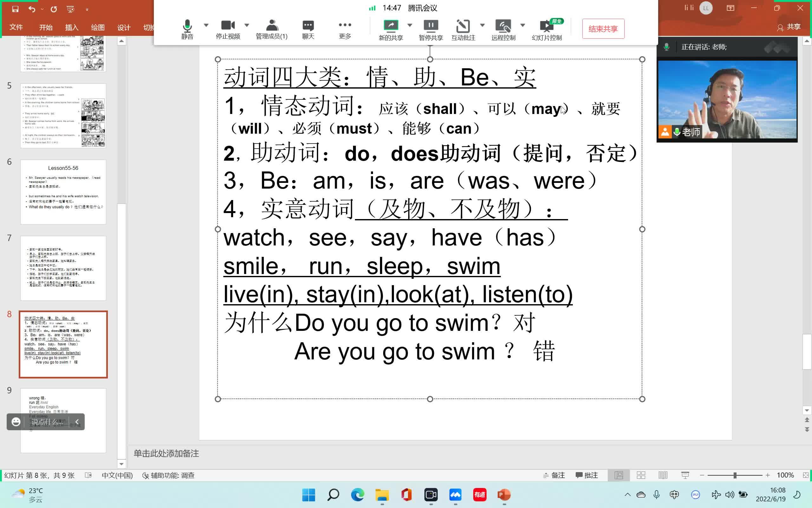Image resolution: width=812 pixels, height=508 pixels.
Task: Go to next slide arrow
Action: pyautogui.click(x=807, y=430)
